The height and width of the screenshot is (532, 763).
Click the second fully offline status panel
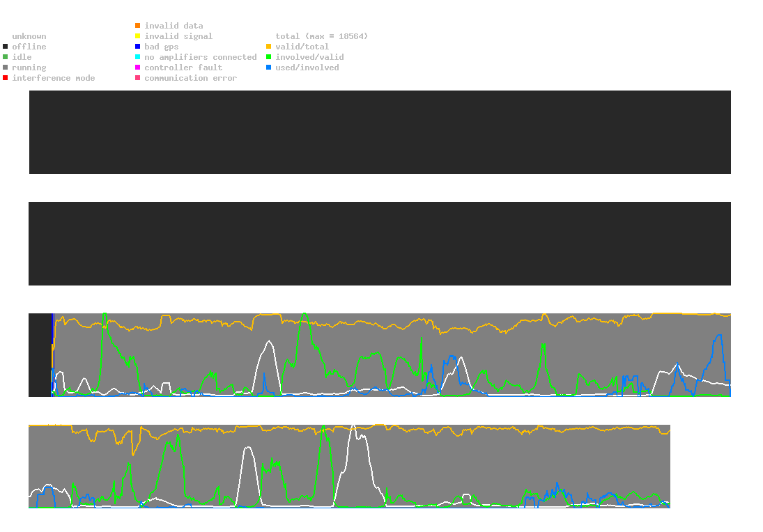pos(380,244)
